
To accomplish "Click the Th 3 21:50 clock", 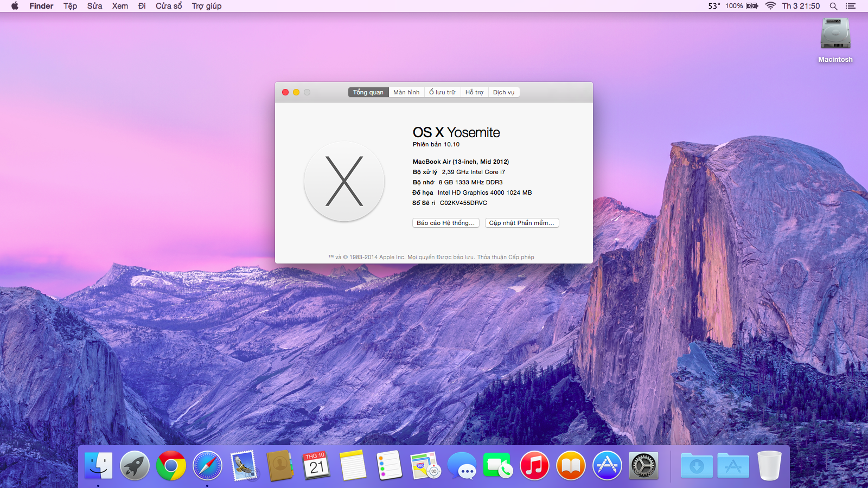I will (x=801, y=6).
